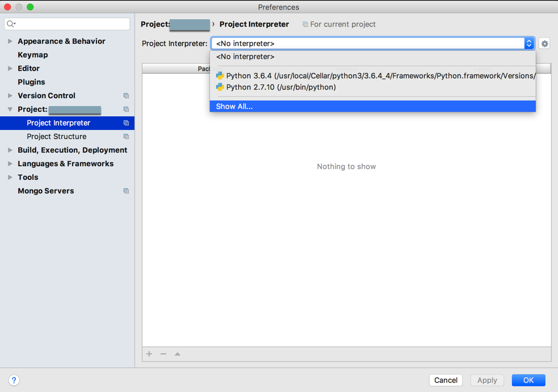Click icon before For current project

click(x=305, y=24)
